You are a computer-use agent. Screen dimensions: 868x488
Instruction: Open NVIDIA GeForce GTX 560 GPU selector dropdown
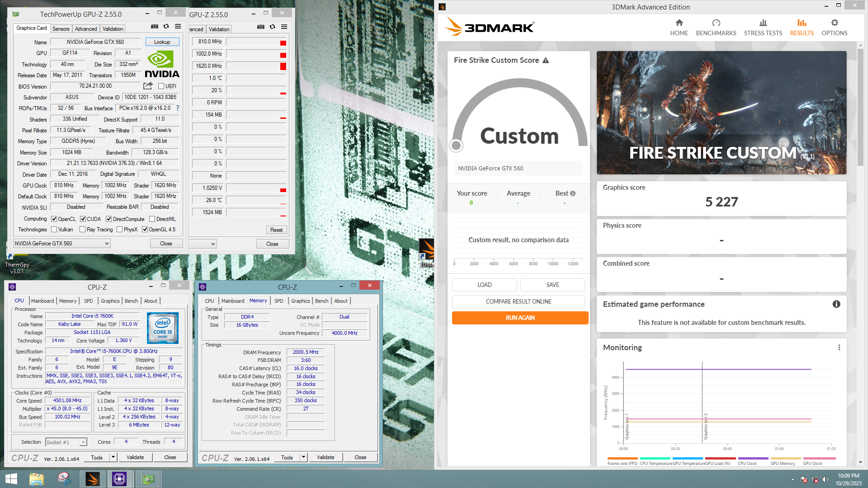coord(62,244)
